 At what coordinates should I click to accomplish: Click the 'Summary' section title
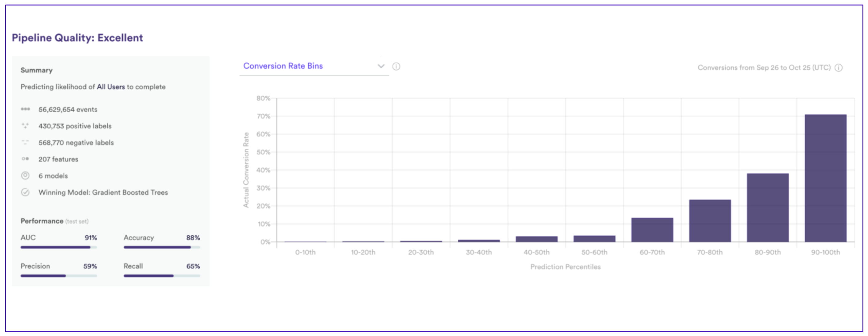point(36,70)
